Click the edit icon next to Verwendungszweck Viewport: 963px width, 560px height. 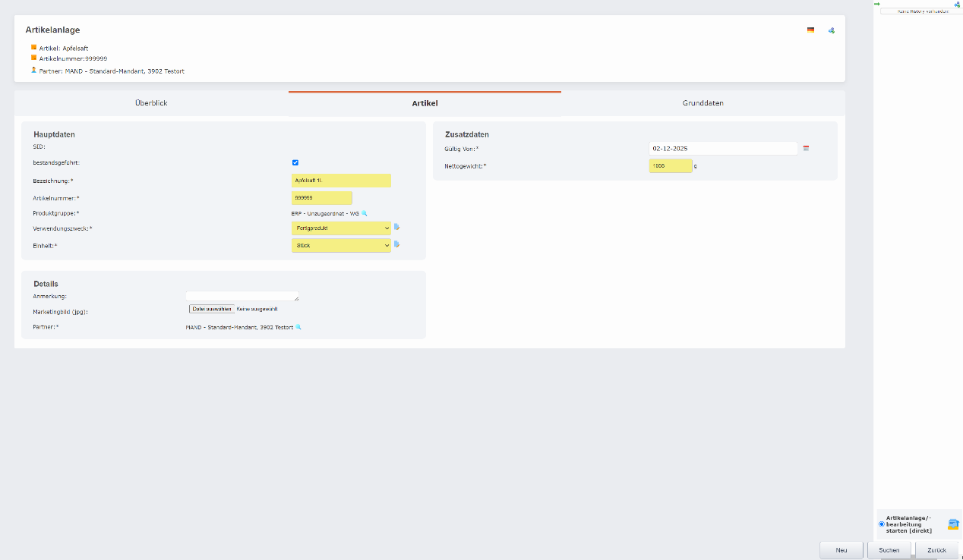pyautogui.click(x=396, y=227)
